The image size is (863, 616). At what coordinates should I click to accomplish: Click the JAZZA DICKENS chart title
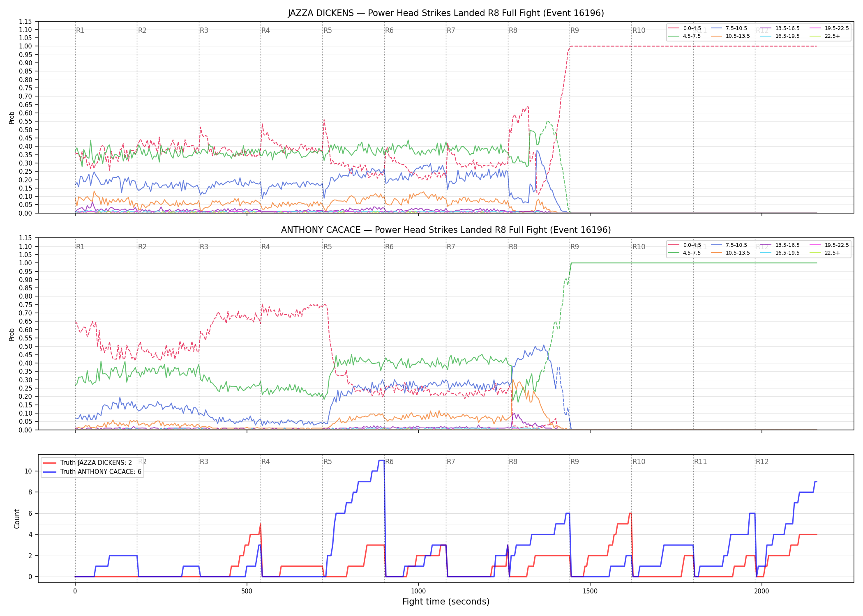446,13
